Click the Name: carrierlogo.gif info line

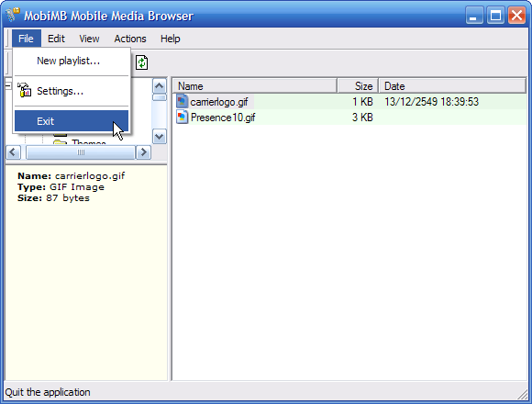click(x=71, y=176)
